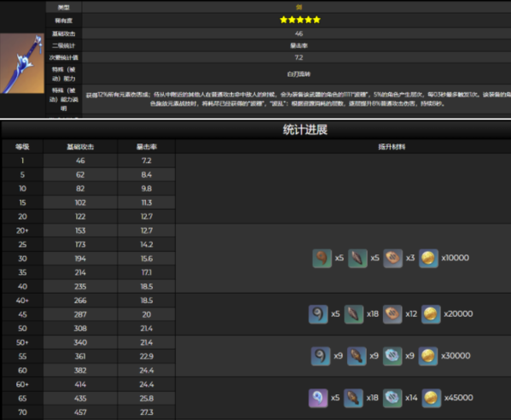Select the 基础攻击 column header in progression table
This screenshot has width=511, height=420.
pos(80,147)
